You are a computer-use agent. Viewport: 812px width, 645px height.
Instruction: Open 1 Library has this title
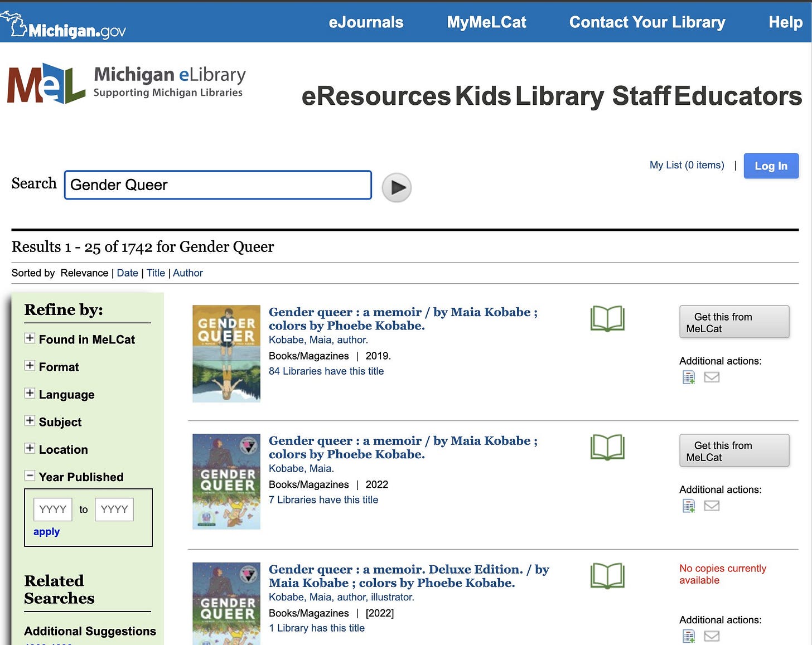click(x=317, y=628)
